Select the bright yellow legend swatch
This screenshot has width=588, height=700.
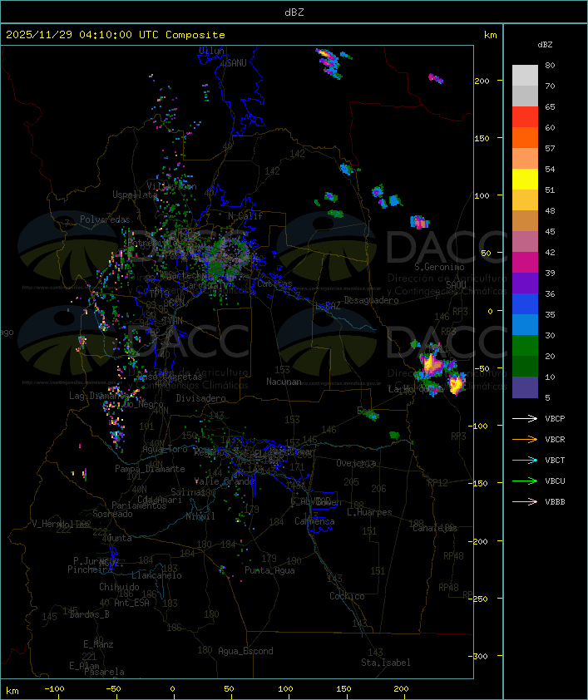(x=525, y=180)
